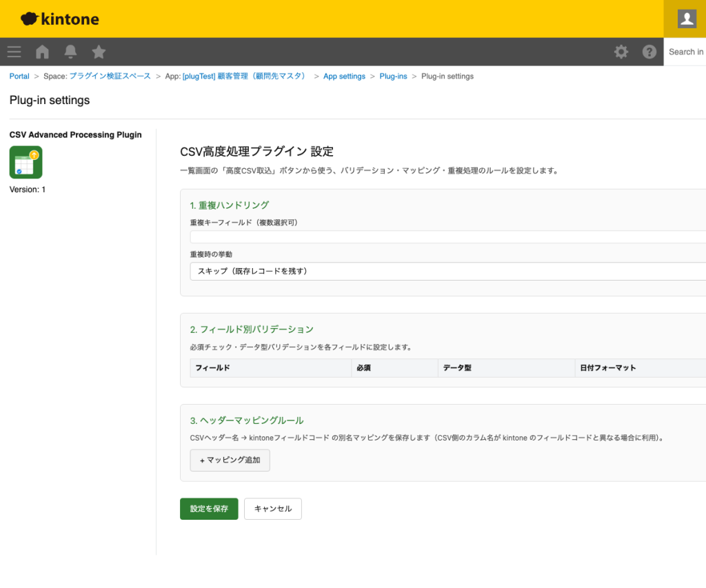
Task: Click the kintone logo
Action: click(x=59, y=19)
